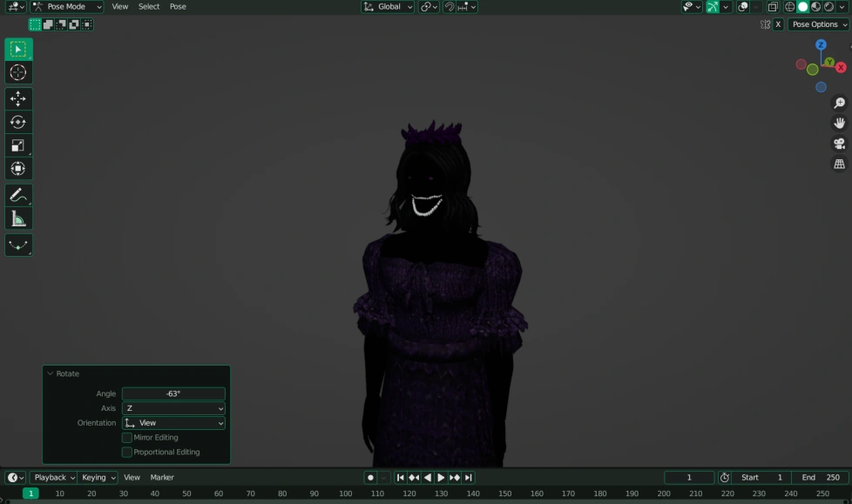Toggle auto keying record button
This screenshot has width=852, height=504.
(370, 477)
